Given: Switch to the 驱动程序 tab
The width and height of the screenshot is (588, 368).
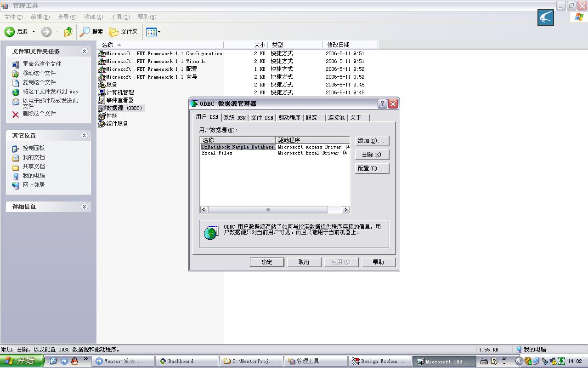Looking at the screenshot, I should pos(289,118).
